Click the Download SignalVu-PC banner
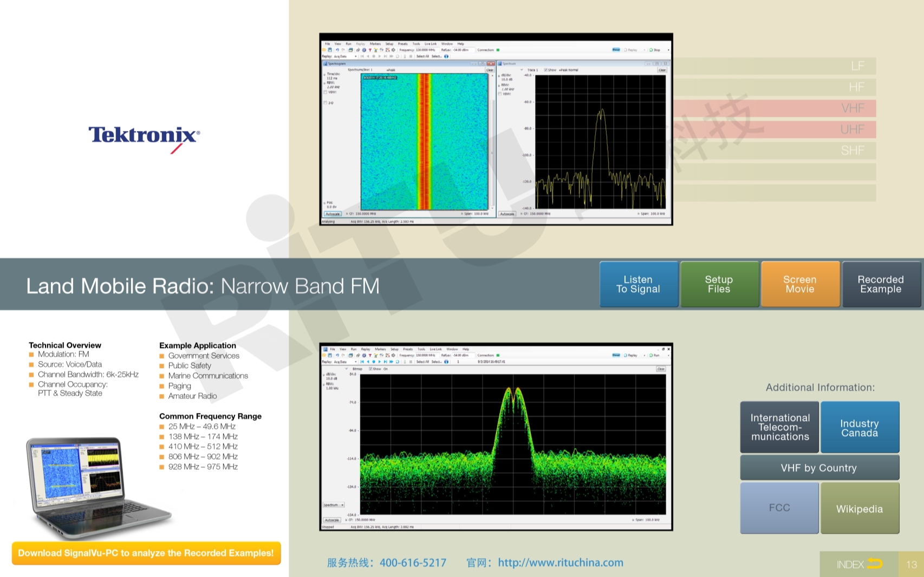The width and height of the screenshot is (924, 577). (146, 553)
